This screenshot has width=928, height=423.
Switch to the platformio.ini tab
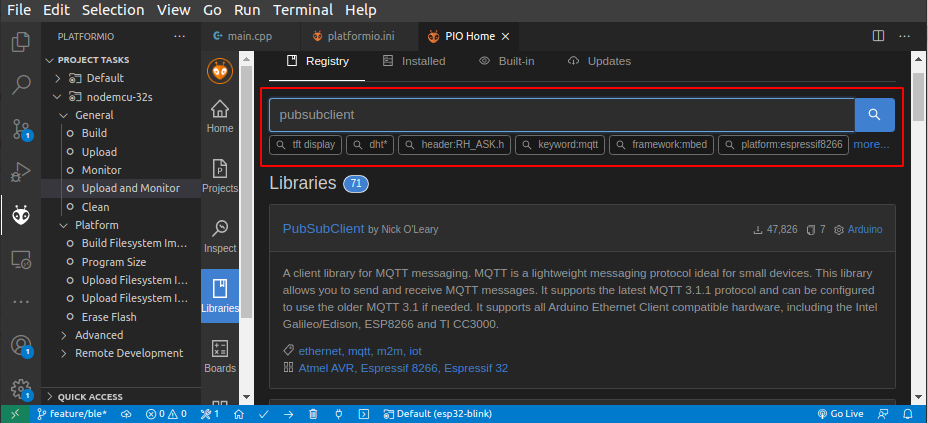[x=360, y=36]
